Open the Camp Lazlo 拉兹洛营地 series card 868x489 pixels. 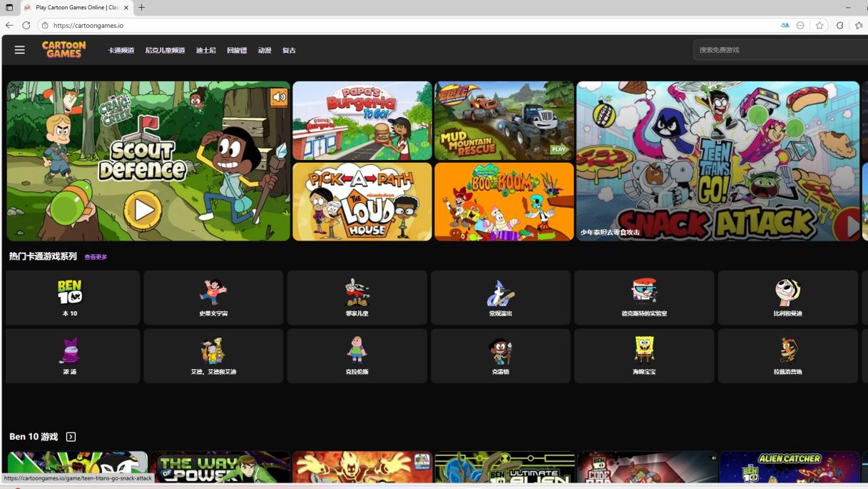[788, 356]
